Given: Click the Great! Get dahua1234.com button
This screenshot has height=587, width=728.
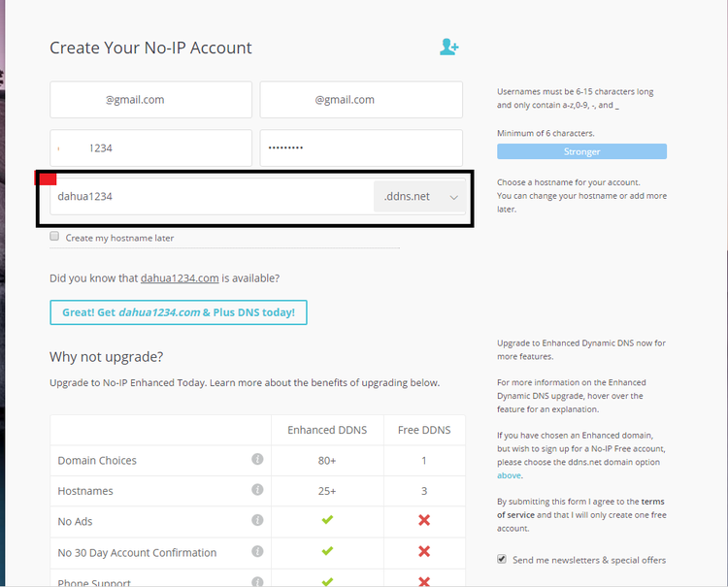Looking at the screenshot, I should pyautogui.click(x=179, y=312).
